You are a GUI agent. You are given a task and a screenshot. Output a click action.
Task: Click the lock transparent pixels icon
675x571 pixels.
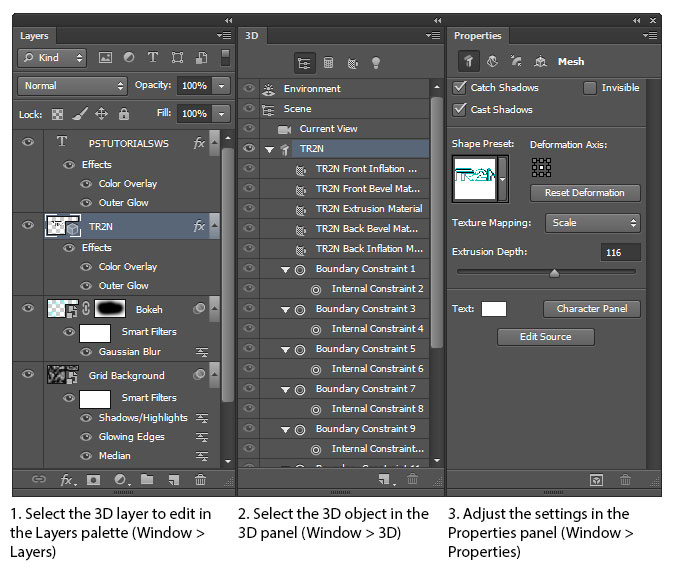(57, 114)
